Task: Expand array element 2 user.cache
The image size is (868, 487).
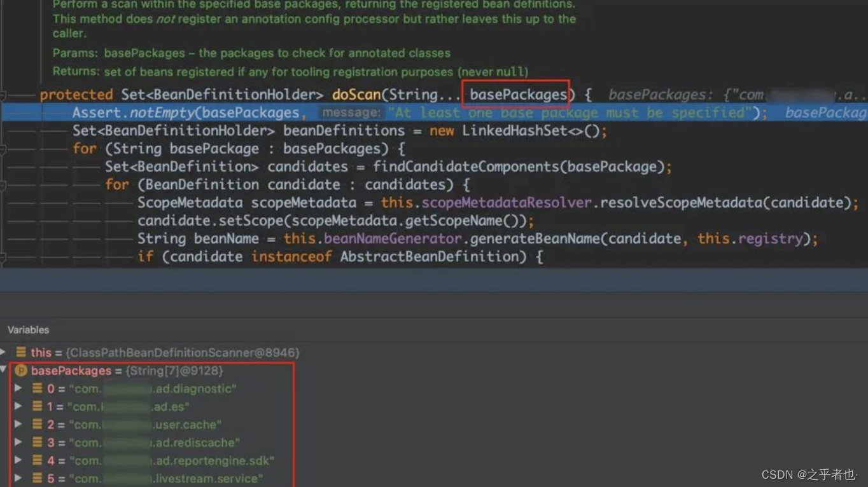Action: (x=18, y=425)
